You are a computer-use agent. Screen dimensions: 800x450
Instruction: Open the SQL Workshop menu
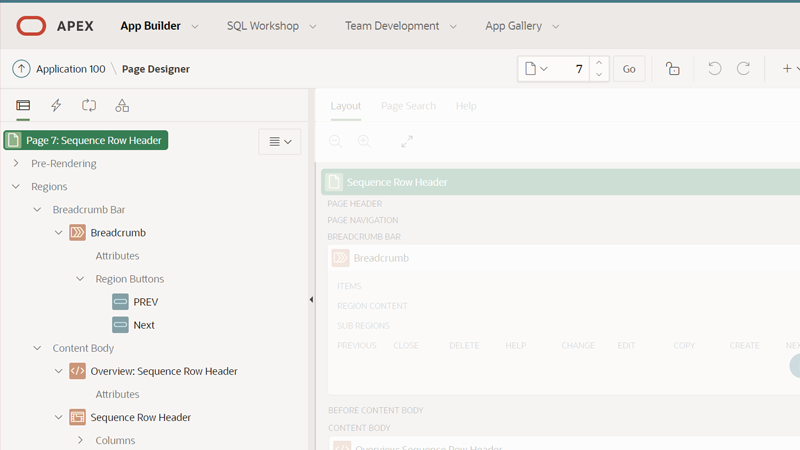point(271,26)
